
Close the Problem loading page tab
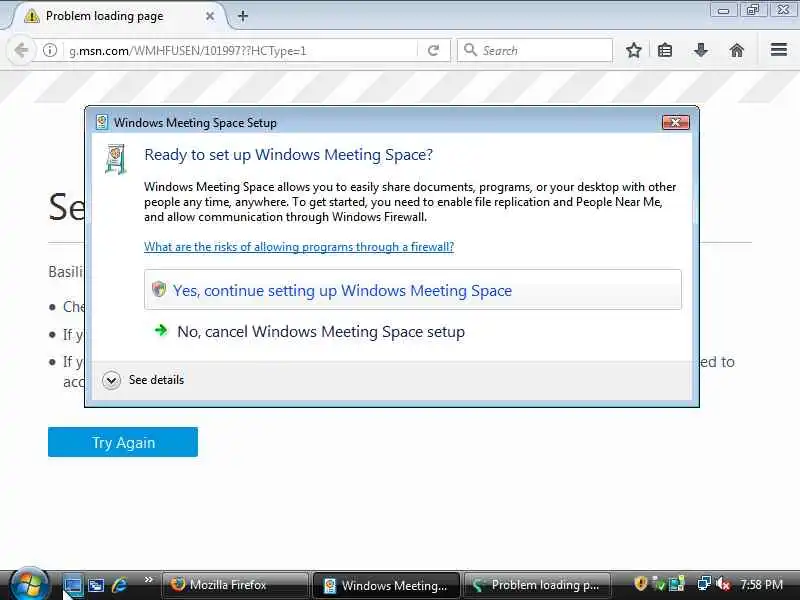pos(210,16)
